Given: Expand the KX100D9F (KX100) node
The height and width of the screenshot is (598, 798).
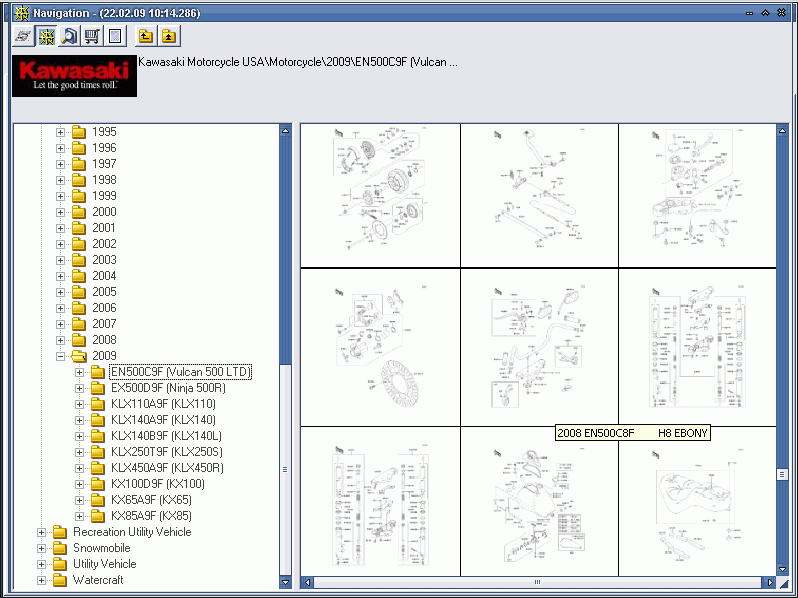Looking at the screenshot, I should click(79, 484).
